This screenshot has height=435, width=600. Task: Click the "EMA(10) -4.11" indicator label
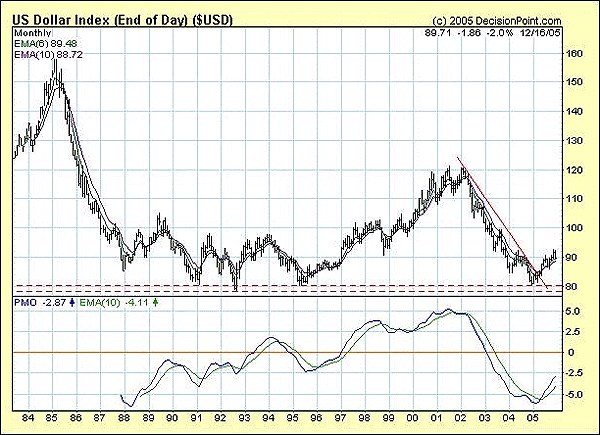click(x=114, y=303)
